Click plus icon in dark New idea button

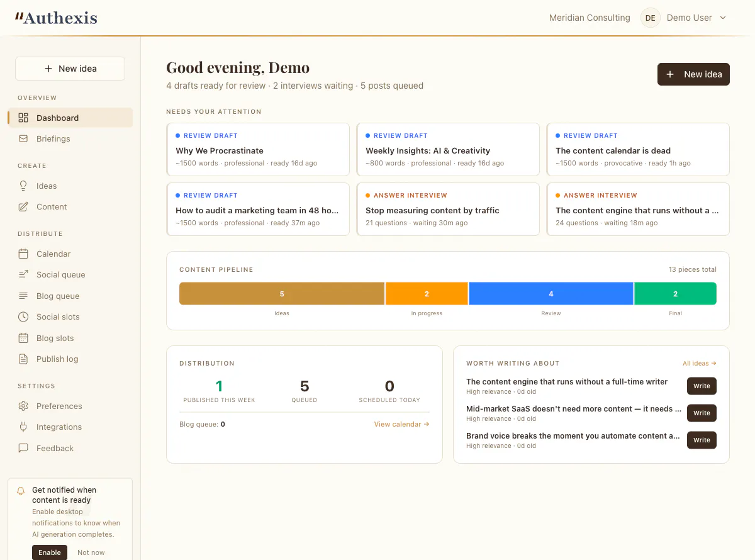click(x=670, y=74)
